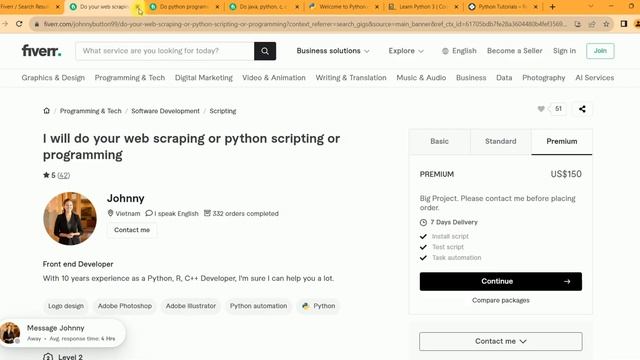640x360 pixels.
Task: Bookmark the page with the star icon
Action: tap(606, 24)
